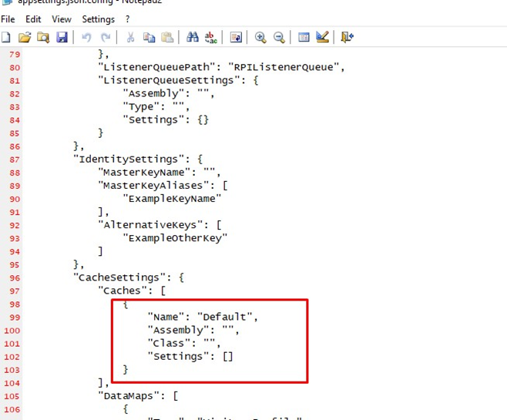Click the Cut scissors icon

coord(130,37)
